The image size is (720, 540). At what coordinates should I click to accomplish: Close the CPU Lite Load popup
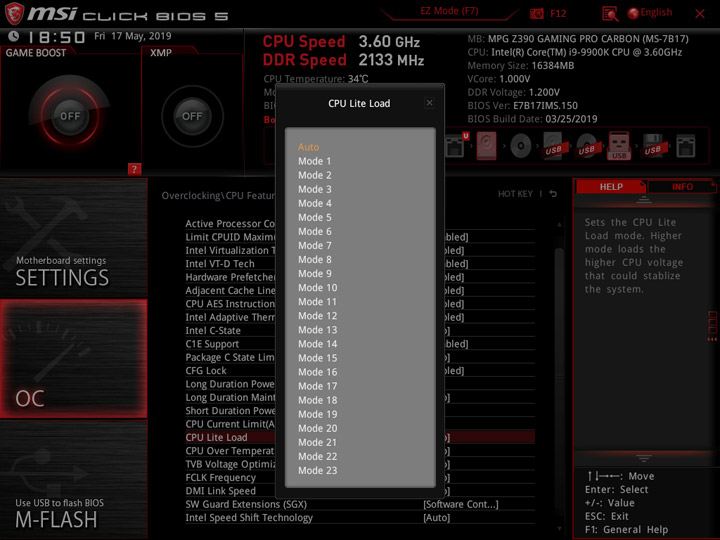click(x=429, y=103)
